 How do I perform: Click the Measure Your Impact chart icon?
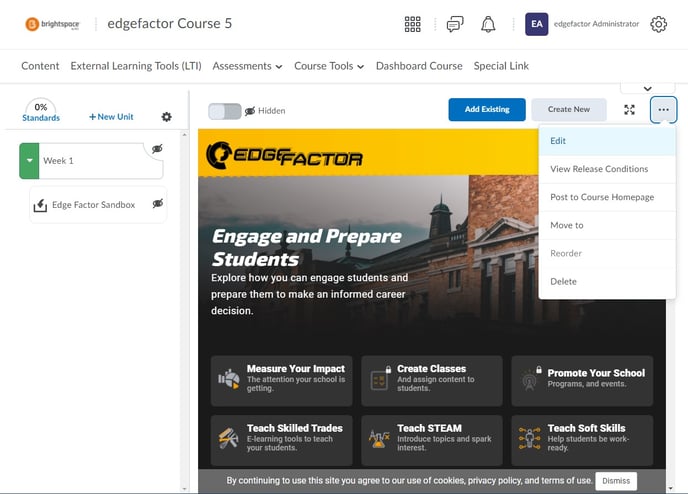(229, 379)
